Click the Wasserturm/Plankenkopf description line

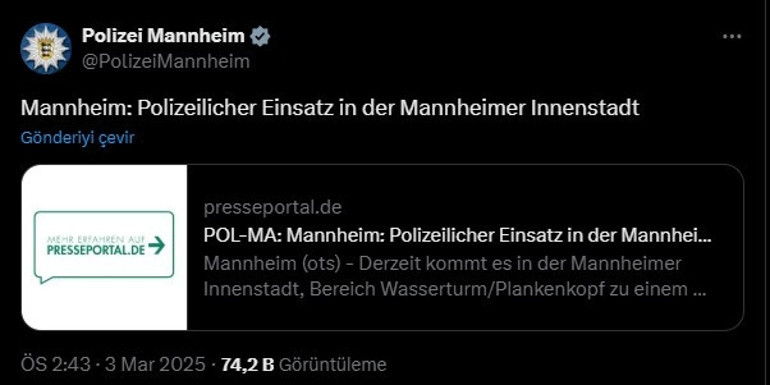coord(455,289)
